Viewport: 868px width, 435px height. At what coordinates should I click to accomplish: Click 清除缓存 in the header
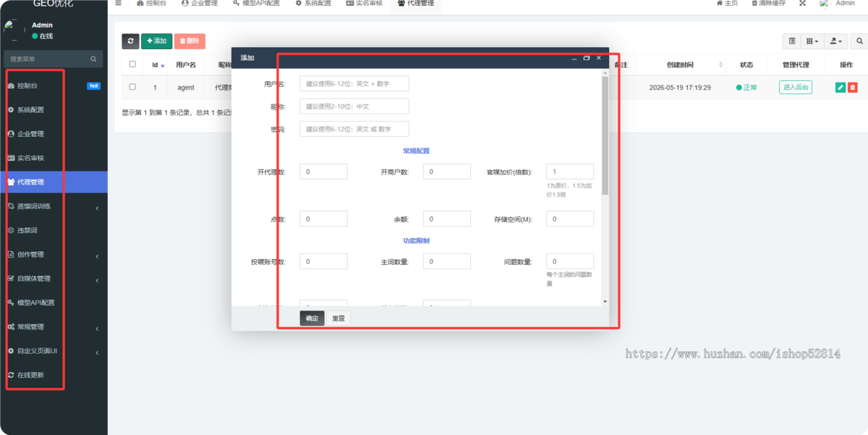click(768, 4)
